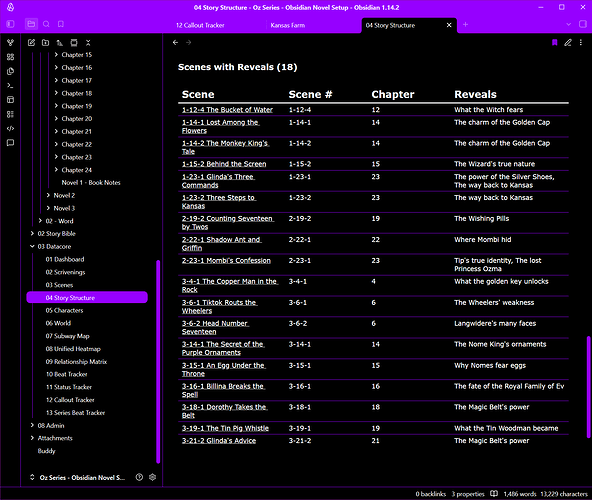This screenshot has width=592, height=500.
Task: Open command palette terminal icon in ribbon
Action: pos(11,86)
